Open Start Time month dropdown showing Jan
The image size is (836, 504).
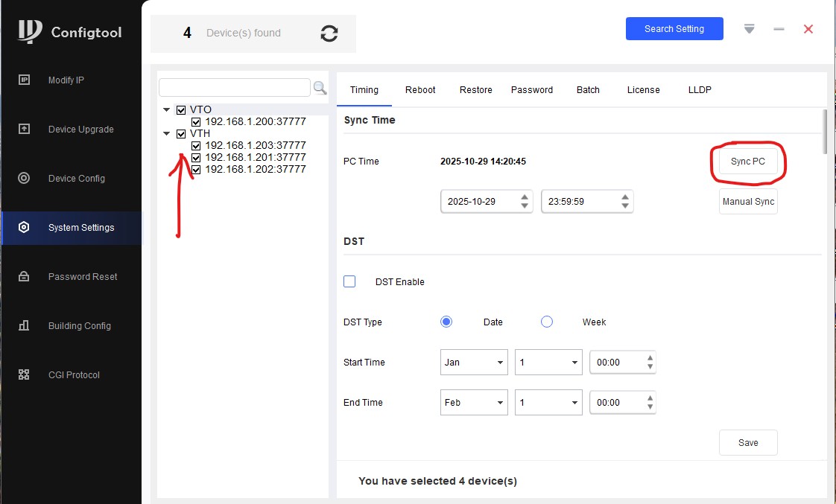[x=474, y=363]
